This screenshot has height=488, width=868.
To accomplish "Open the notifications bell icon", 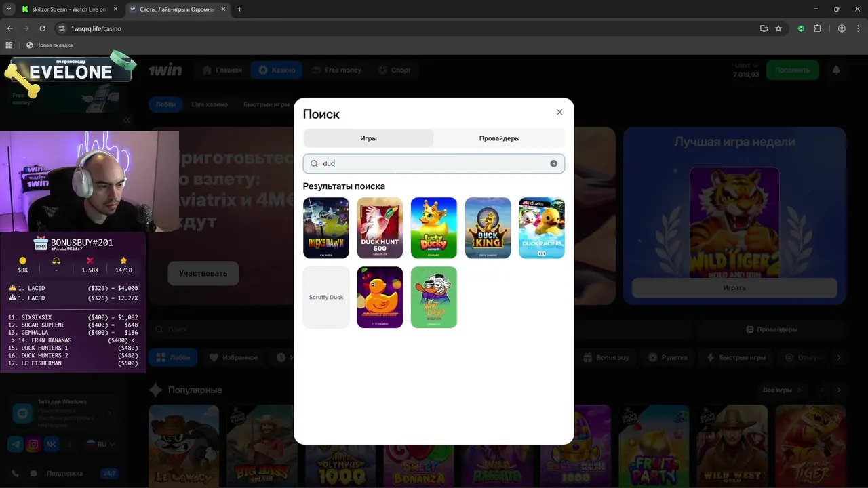I will (x=836, y=70).
